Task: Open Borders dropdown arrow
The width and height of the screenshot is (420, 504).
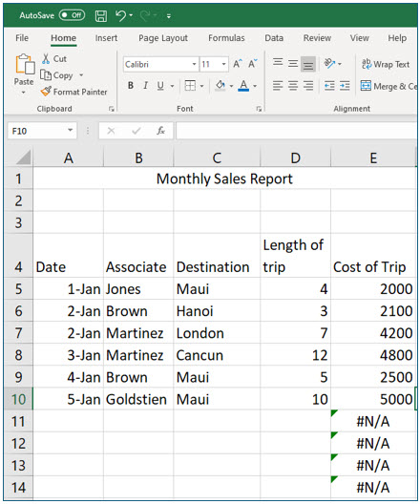Action: pyautogui.click(x=201, y=86)
